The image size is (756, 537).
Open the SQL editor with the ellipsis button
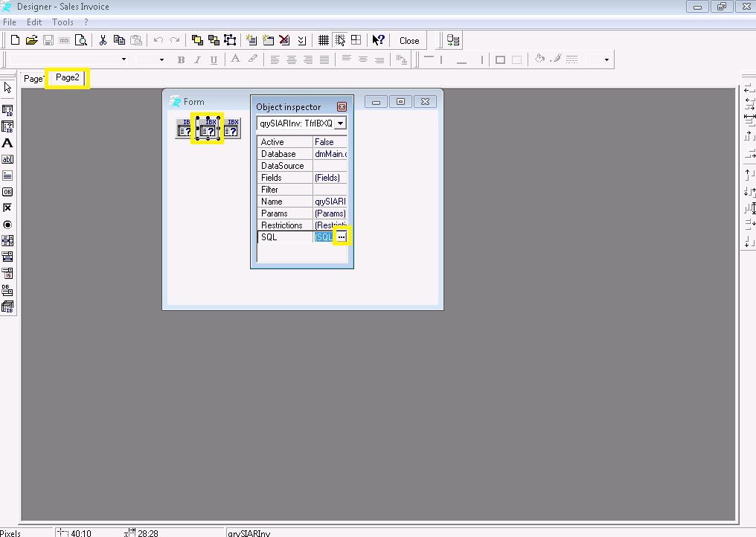pyautogui.click(x=342, y=237)
